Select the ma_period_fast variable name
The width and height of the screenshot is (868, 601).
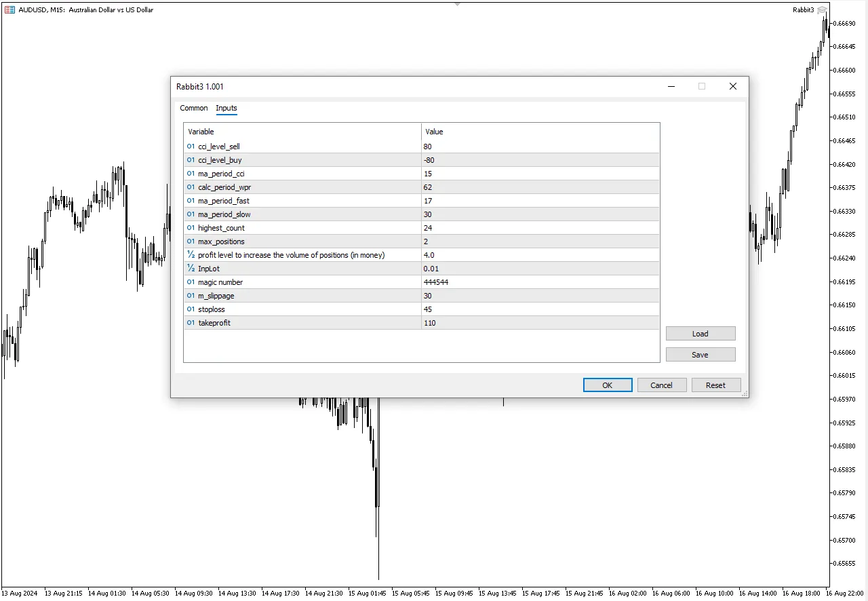[224, 201]
